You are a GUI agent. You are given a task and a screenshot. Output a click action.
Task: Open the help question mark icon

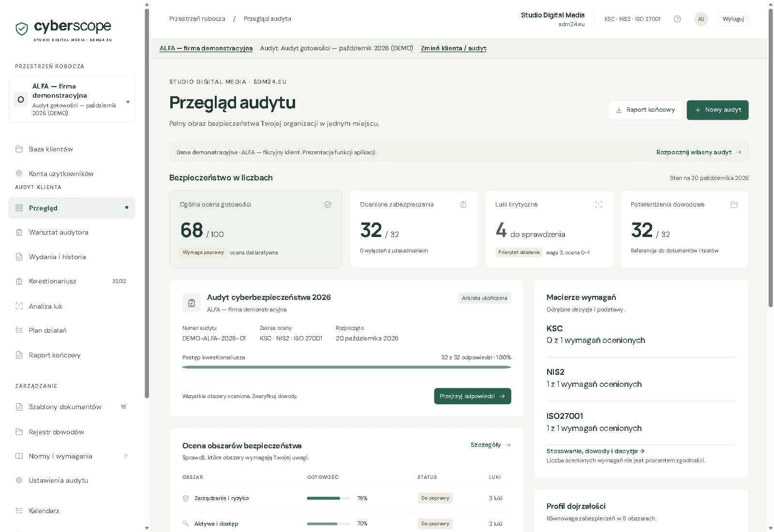[677, 19]
